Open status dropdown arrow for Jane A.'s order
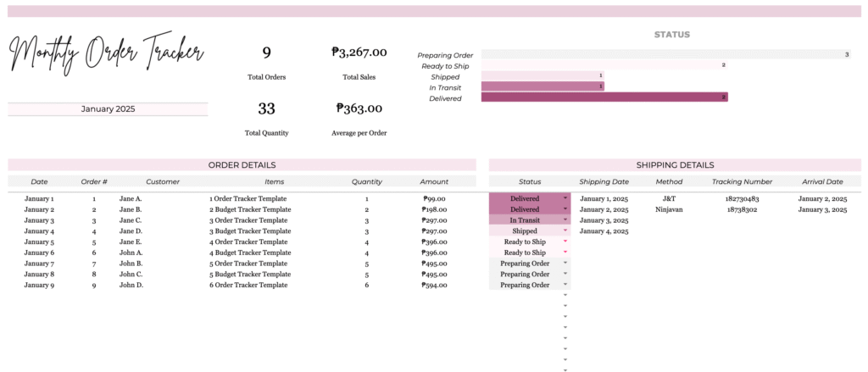 pos(565,198)
